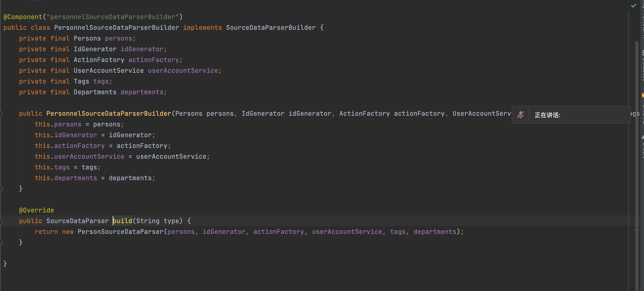The height and width of the screenshot is (291, 644).
Task: Click the constructor name PersonnelSourceDataParserBuilder
Action: point(109,114)
